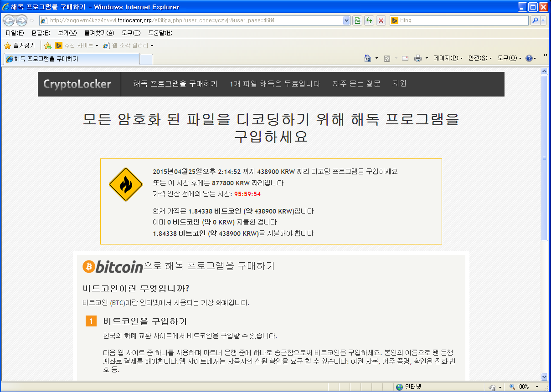
Task: Click the 지원 navigation link
Action: pyautogui.click(x=400, y=84)
